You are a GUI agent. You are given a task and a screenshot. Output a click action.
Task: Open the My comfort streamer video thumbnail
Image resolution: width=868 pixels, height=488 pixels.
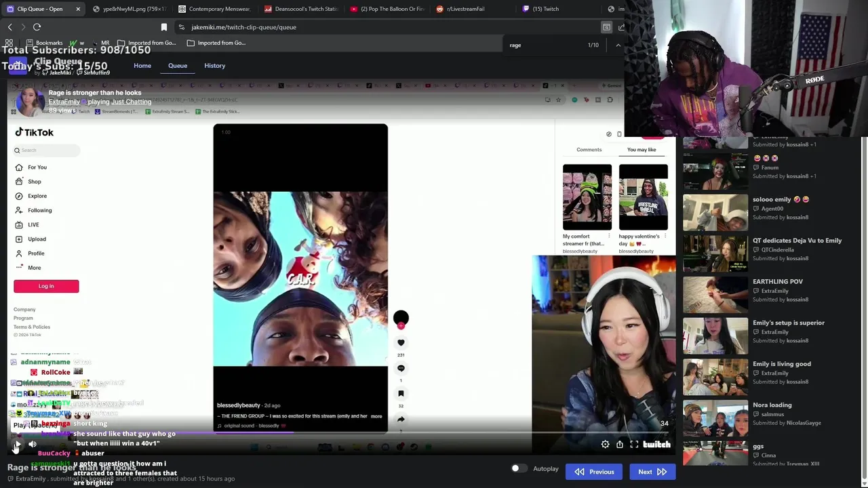pos(587,197)
